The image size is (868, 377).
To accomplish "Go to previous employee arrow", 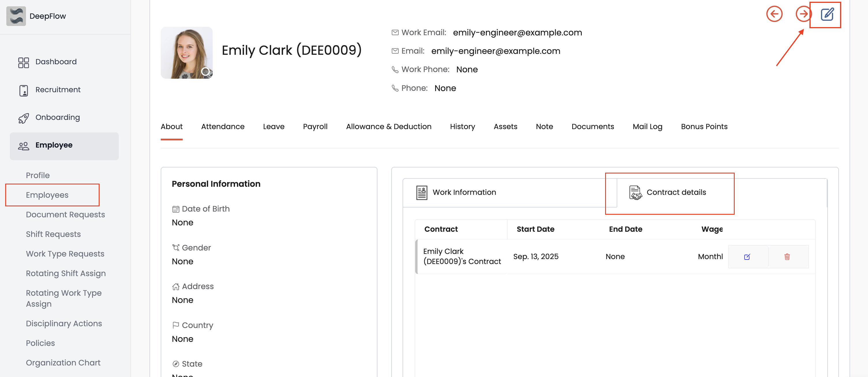I will click(774, 14).
